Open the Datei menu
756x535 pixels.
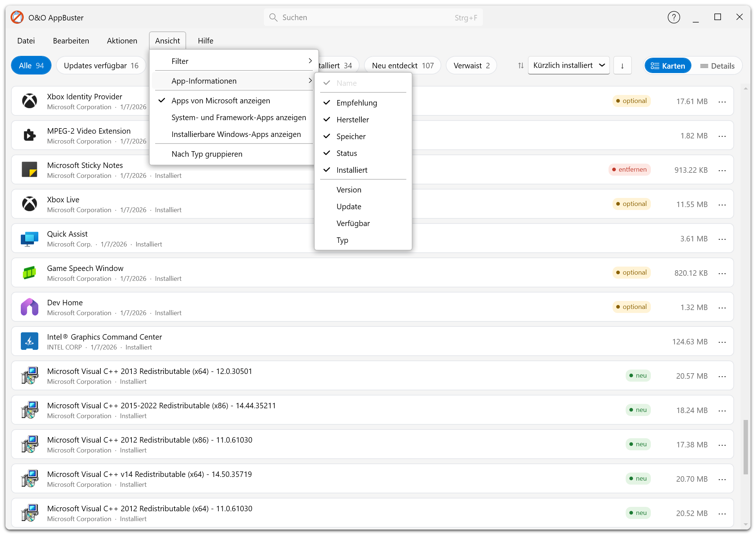pyautogui.click(x=26, y=41)
